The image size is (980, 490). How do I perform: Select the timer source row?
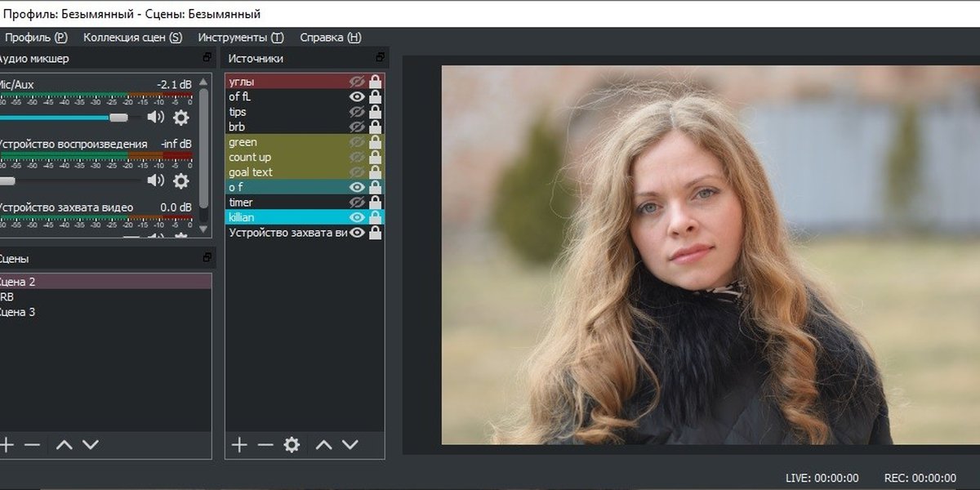305,203
